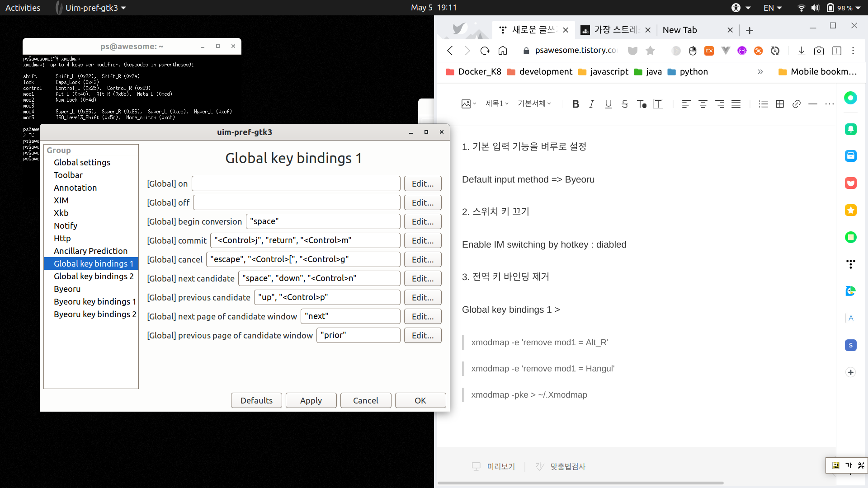Insert a table using the grid icon
This screenshot has height=488, width=868.
779,104
